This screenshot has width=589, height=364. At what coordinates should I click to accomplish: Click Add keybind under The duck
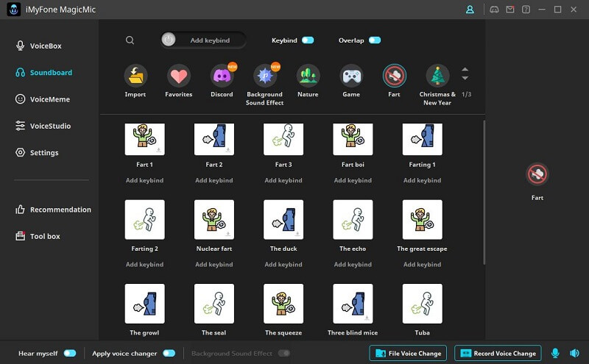click(283, 264)
